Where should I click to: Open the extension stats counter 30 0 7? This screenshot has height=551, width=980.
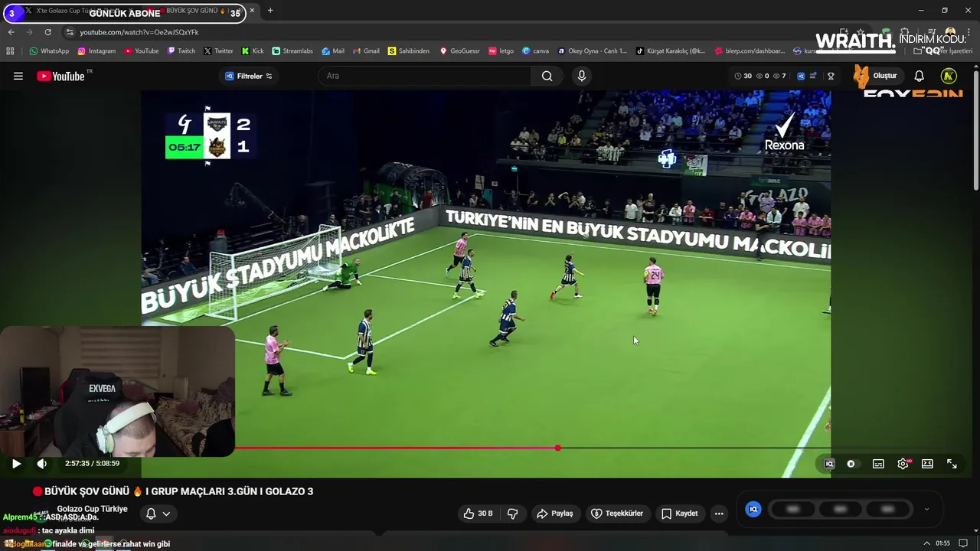point(759,76)
